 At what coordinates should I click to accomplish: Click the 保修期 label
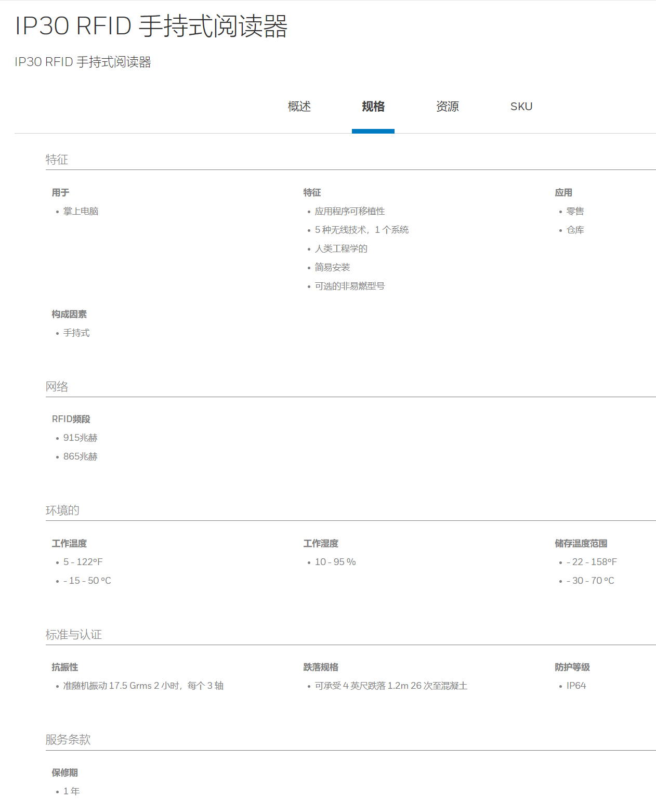click(x=64, y=772)
